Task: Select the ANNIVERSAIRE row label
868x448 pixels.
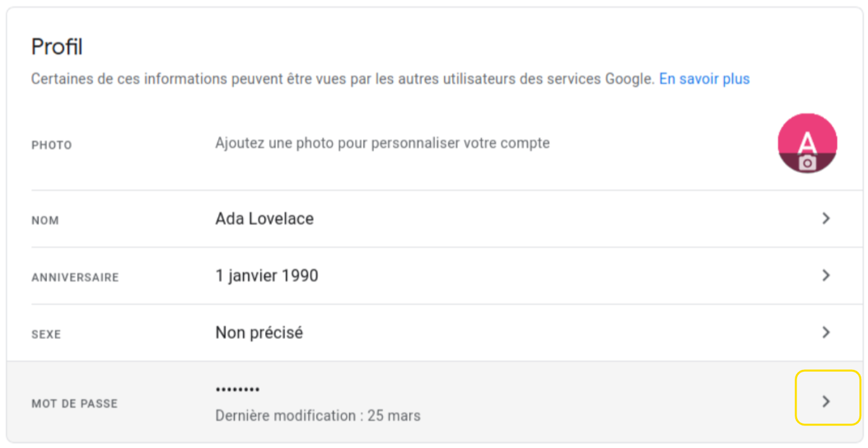Action: (x=75, y=277)
